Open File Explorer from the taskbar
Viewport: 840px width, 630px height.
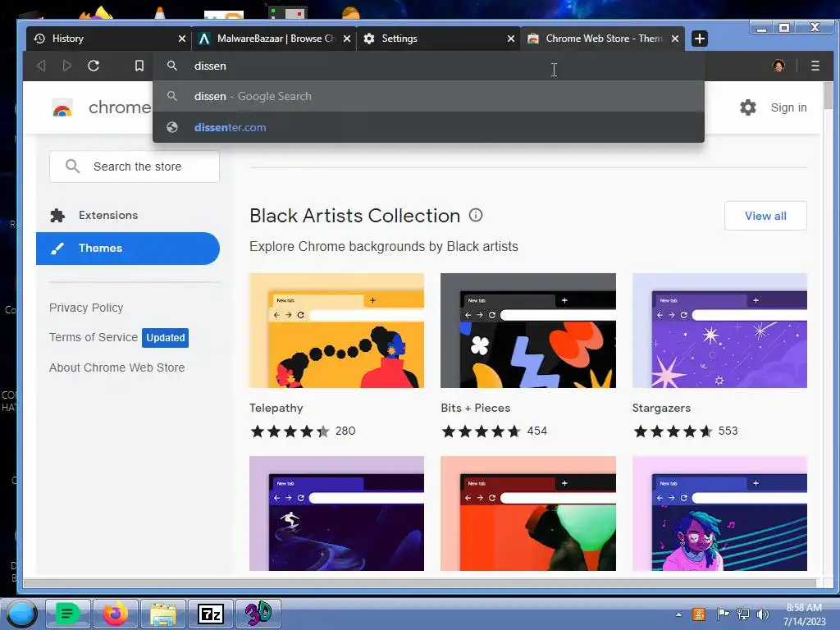pos(163,614)
